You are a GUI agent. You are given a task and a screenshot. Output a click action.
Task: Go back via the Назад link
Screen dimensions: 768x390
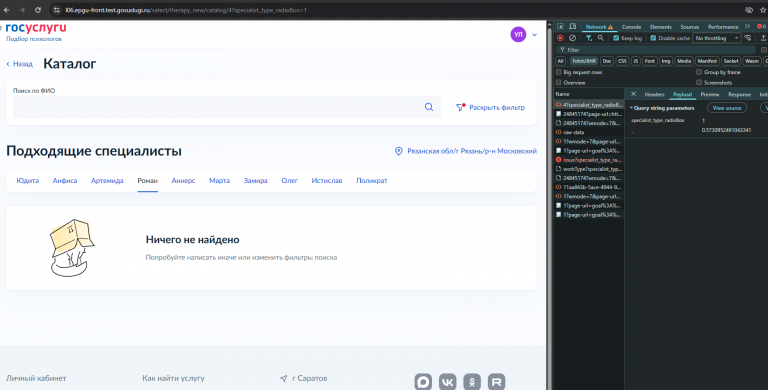[x=20, y=64]
